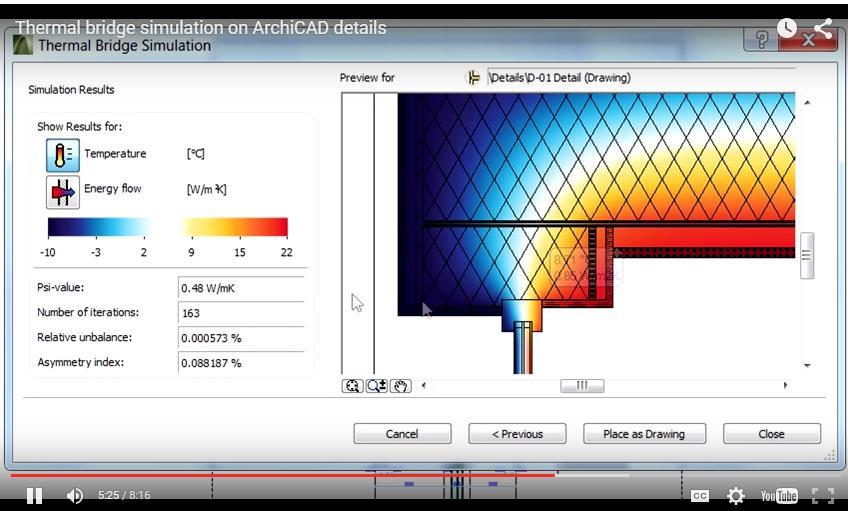Click the zoom in/out magnifier icon
Image resolution: width=848 pixels, height=511 pixels.
pos(376,386)
